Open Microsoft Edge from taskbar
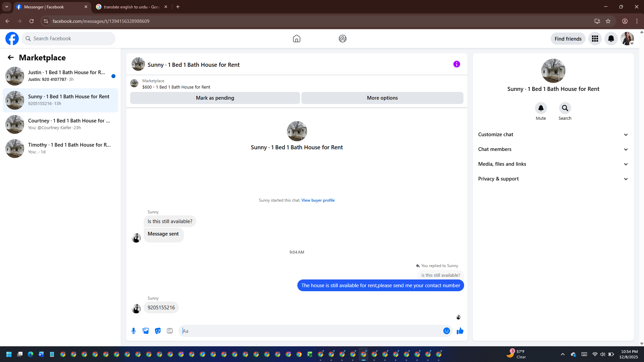 pos(31,354)
